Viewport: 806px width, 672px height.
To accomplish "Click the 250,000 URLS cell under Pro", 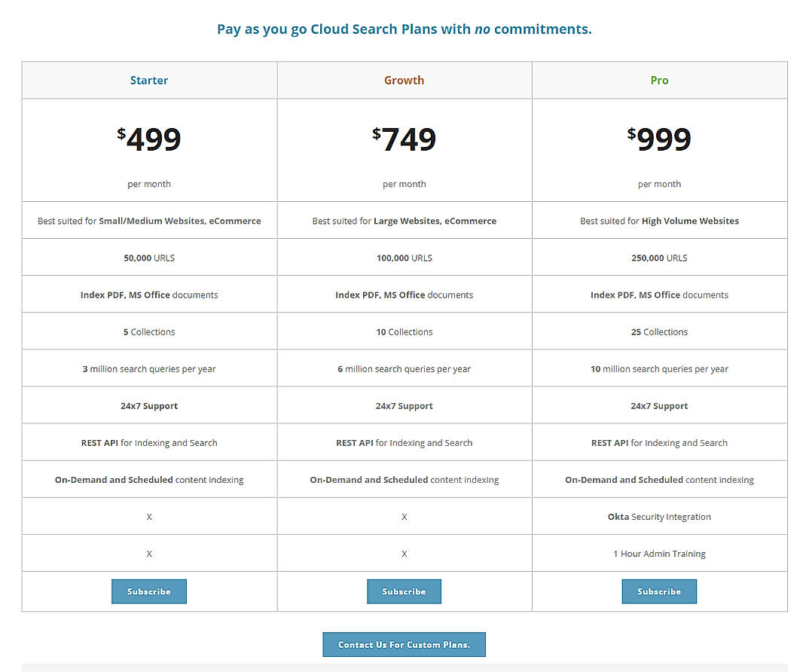I will (x=659, y=257).
